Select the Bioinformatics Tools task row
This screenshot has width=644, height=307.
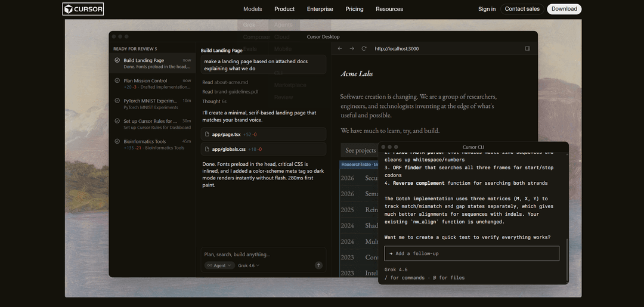153,144
